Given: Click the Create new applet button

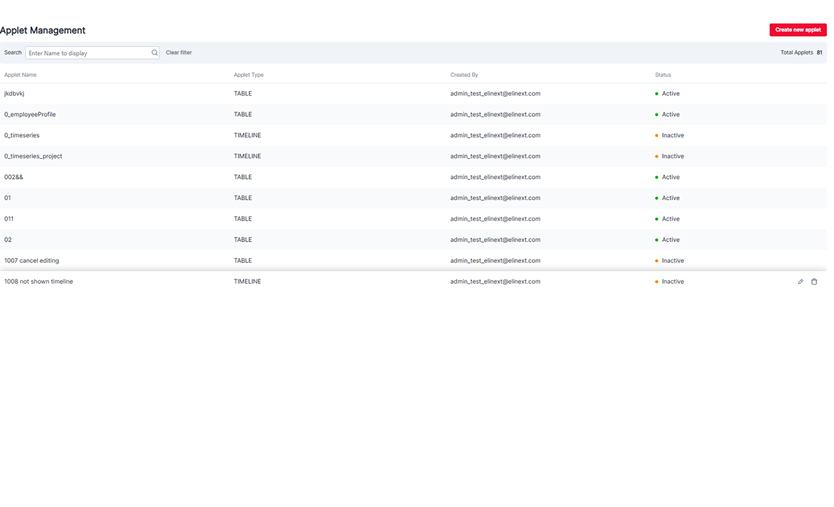Looking at the screenshot, I should 797,30.
